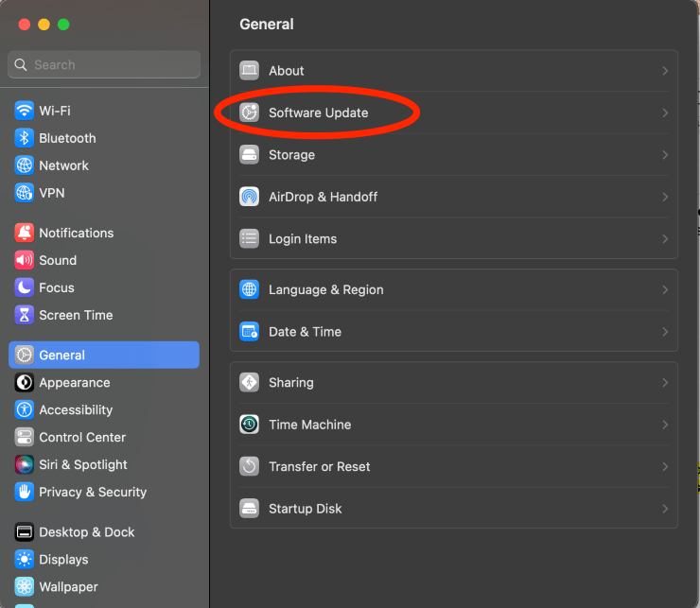This screenshot has height=608, width=700.
Task: Click the Wi-Fi icon in sidebar
Action: pos(24,111)
